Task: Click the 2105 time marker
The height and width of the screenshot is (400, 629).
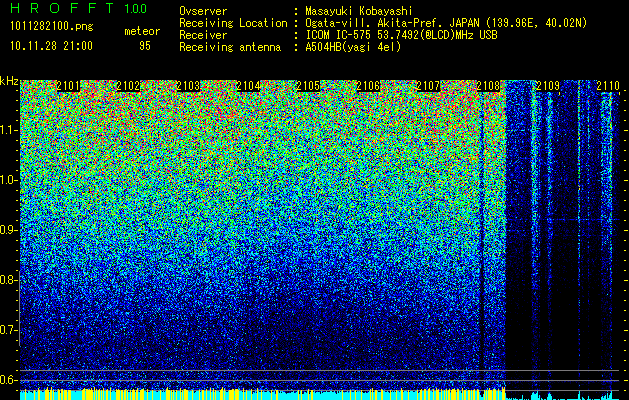Action: [308, 86]
